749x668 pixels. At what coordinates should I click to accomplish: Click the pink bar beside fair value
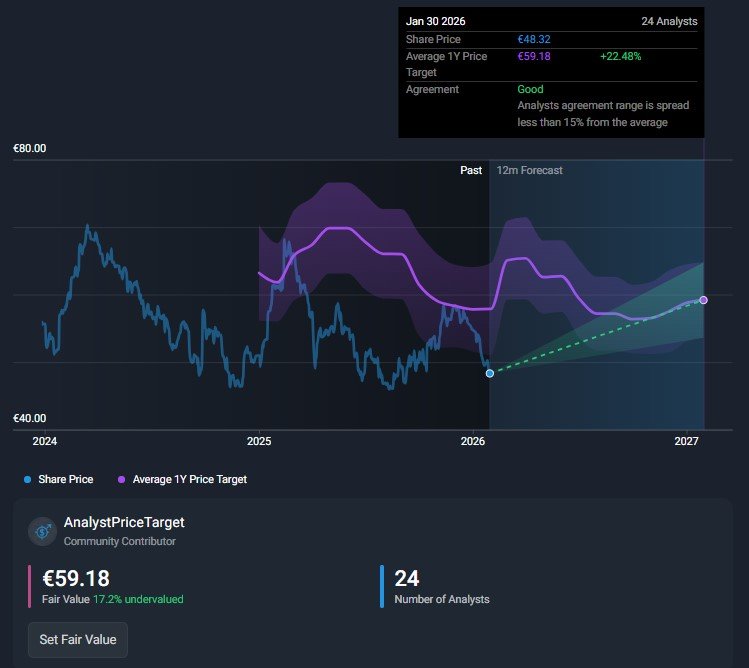[30, 585]
